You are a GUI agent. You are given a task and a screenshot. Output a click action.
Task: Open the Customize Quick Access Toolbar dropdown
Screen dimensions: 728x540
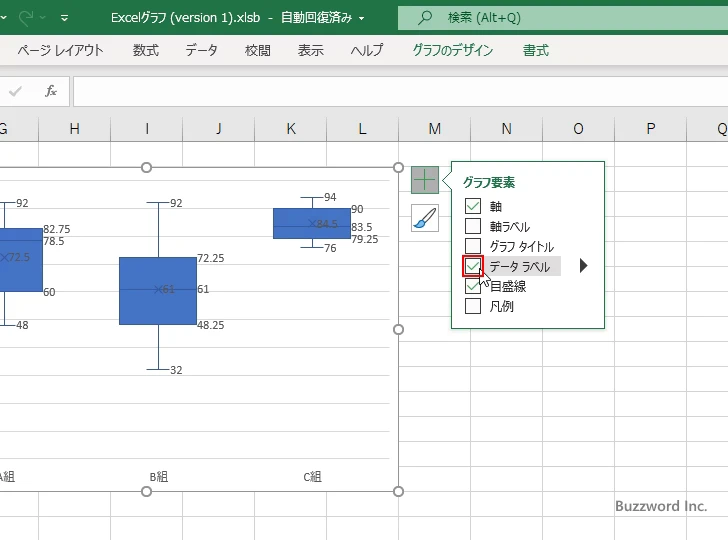(65, 18)
